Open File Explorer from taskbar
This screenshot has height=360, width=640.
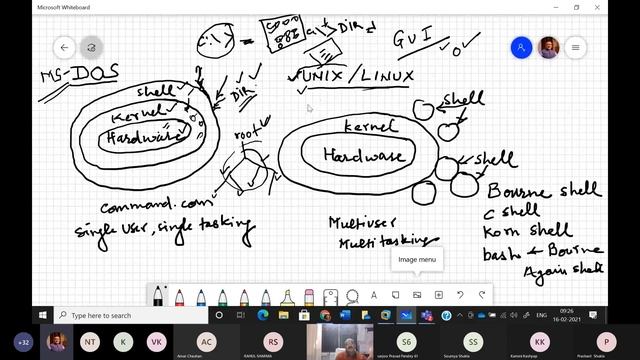tap(283, 315)
